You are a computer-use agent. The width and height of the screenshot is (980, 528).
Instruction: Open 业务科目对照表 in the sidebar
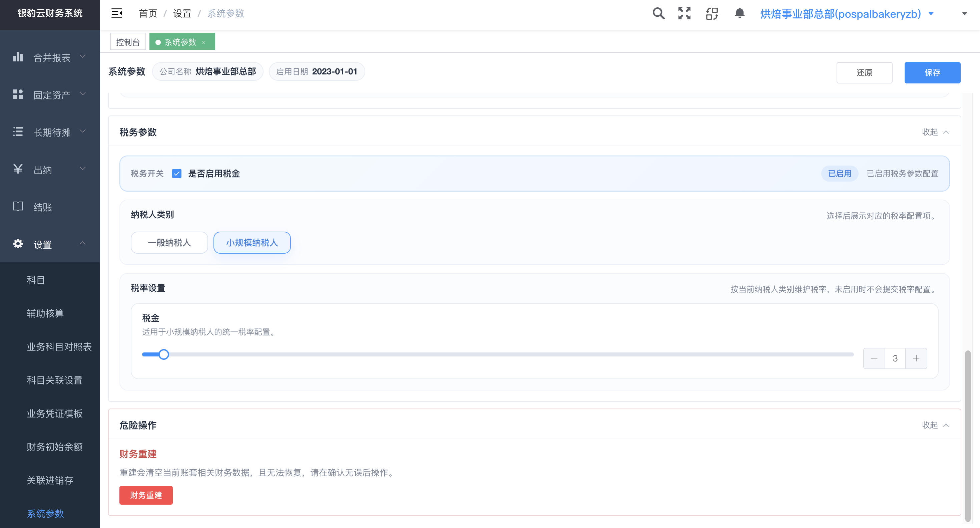coord(59,347)
